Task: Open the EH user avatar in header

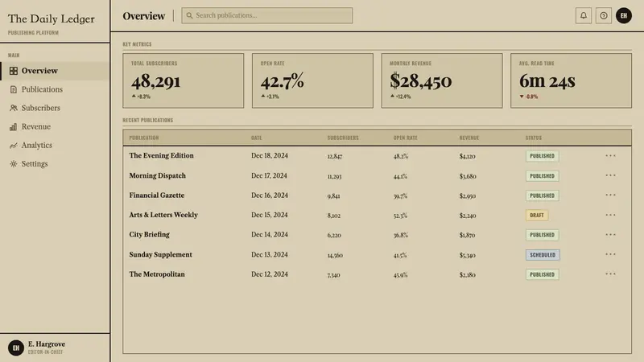Action: (623, 15)
